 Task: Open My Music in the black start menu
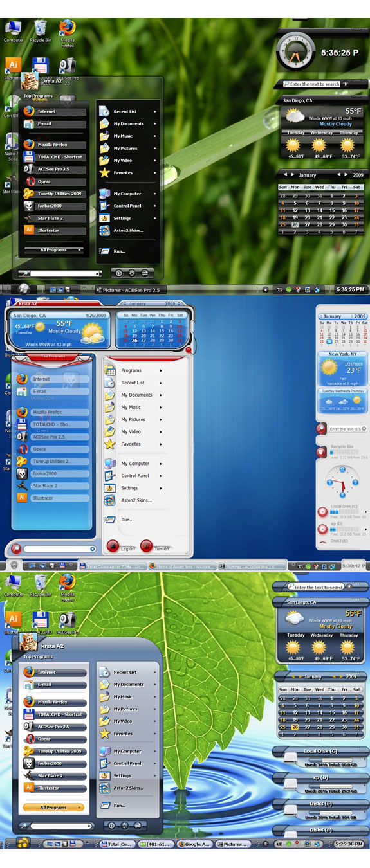[128, 136]
